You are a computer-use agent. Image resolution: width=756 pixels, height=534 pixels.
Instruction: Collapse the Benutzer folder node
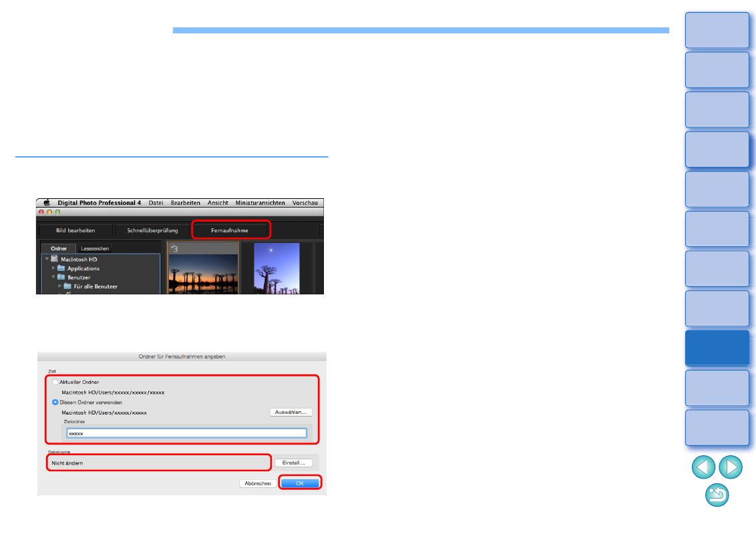click(53, 277)
